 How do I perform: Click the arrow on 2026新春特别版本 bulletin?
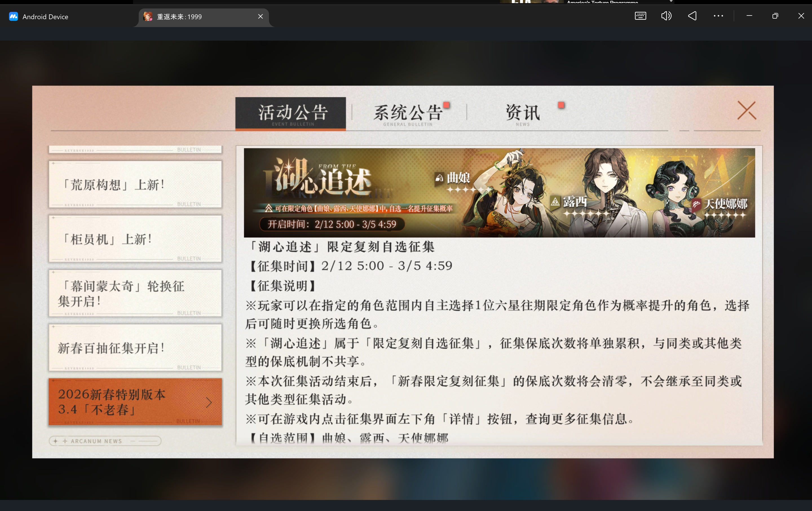(x=209, y=402)
